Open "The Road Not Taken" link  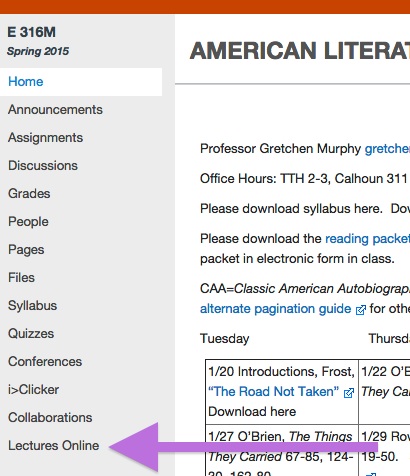273,391
